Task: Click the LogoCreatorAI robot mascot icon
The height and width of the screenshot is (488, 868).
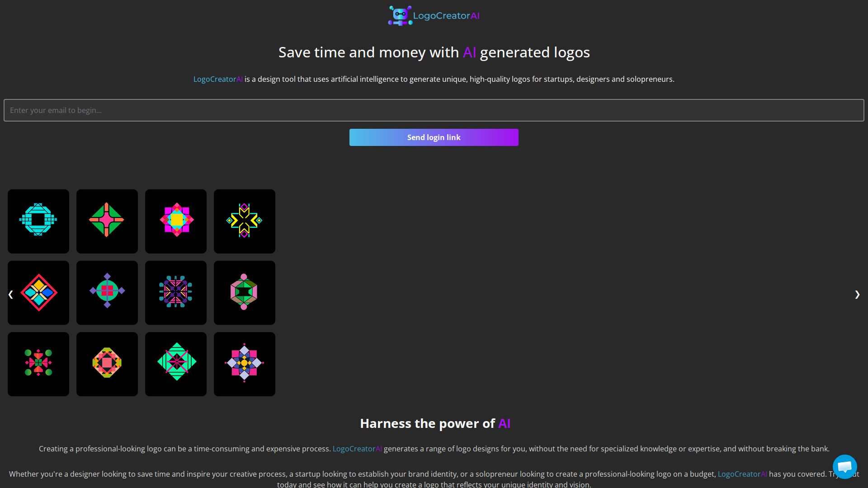Action: [400, 15]
